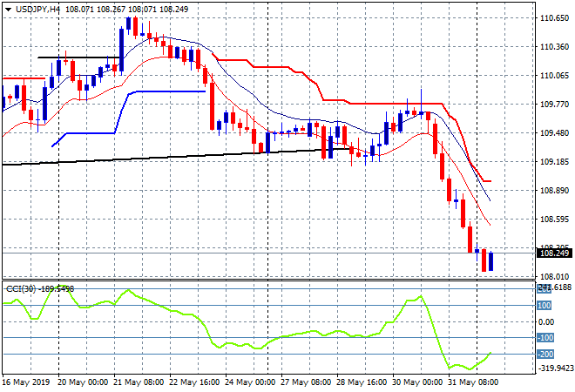Select the 20 May 00:00 time label
575x392 pixels.
[x=83, y=382]
